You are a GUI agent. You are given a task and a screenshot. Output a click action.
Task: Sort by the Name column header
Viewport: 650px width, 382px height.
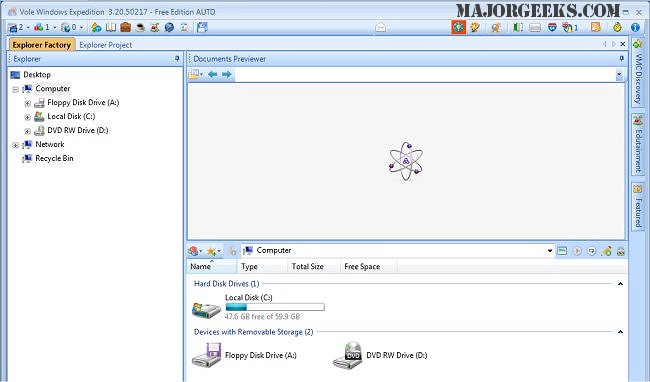211,266
